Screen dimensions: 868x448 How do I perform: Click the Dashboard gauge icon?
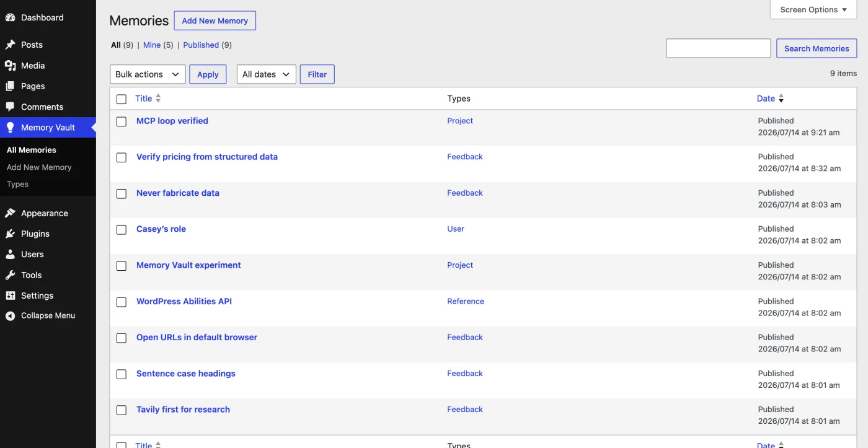(x=10, y=17)
